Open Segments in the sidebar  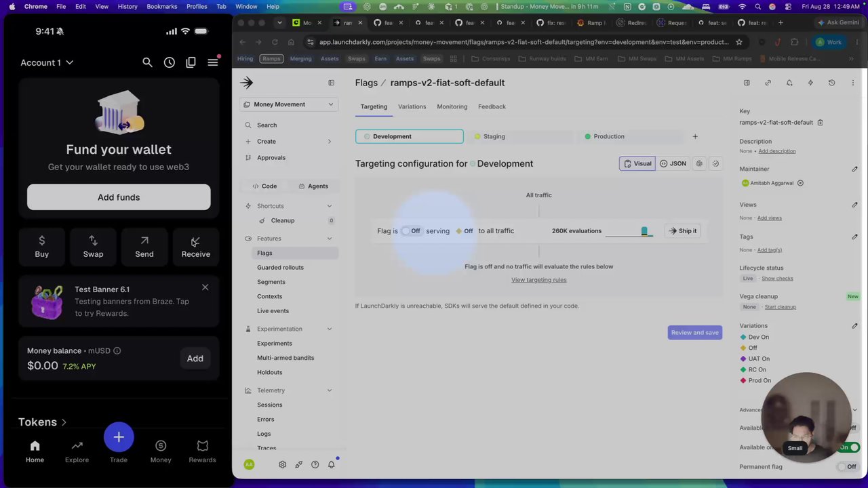pos(271,282)
